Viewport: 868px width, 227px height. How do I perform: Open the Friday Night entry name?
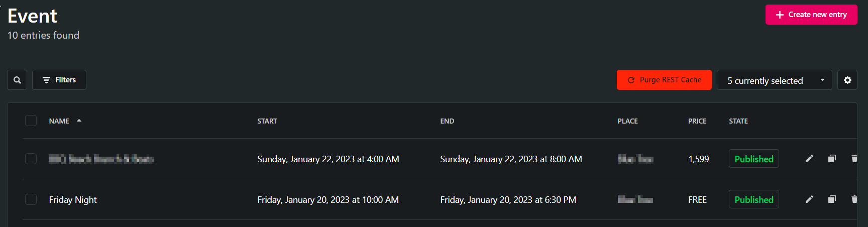click(x=73, y=200)
